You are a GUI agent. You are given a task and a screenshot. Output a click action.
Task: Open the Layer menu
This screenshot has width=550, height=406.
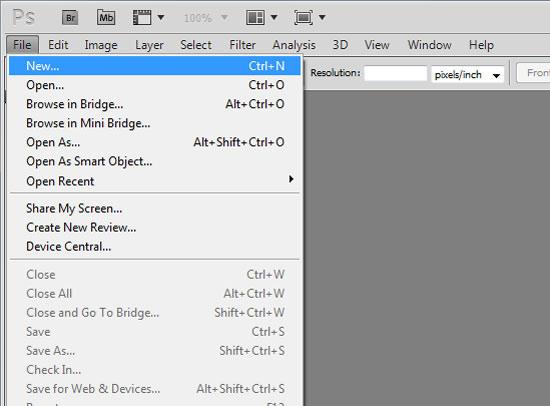149,45
